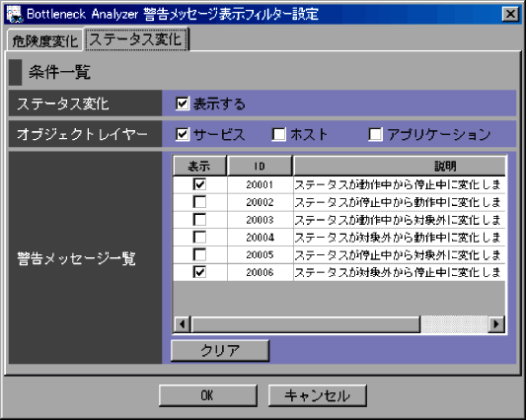
Task: Click the horizontal scrollbar thumb
Action: [305, 324]
